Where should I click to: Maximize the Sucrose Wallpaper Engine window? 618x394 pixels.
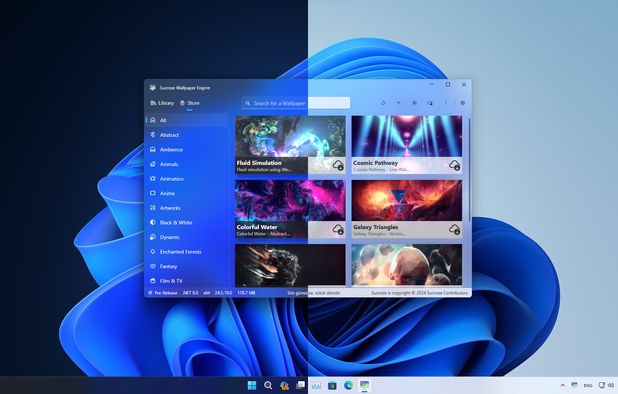click(448, 84)
